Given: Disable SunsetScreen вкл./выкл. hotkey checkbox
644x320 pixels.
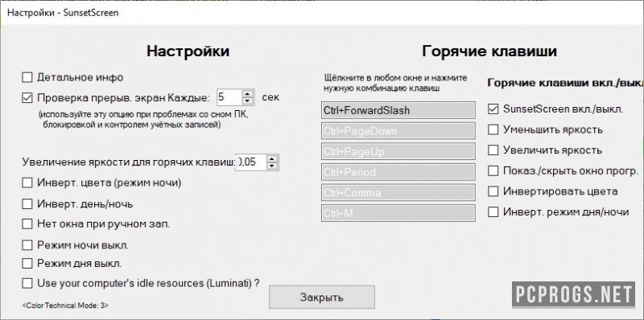Looking at the screenshot, I should point(493,109).
